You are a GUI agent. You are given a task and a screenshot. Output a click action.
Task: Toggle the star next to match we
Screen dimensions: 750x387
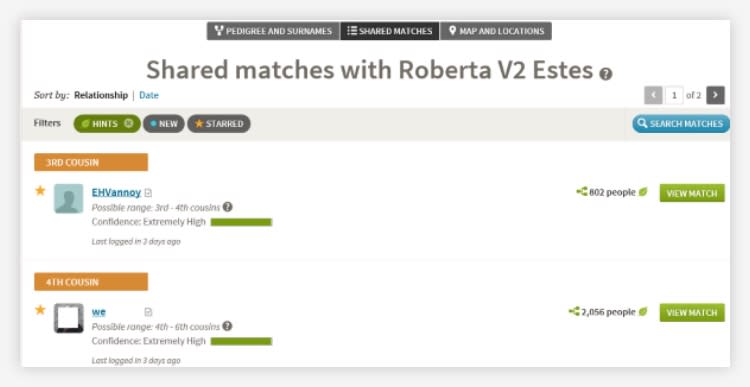pos(40,310)
